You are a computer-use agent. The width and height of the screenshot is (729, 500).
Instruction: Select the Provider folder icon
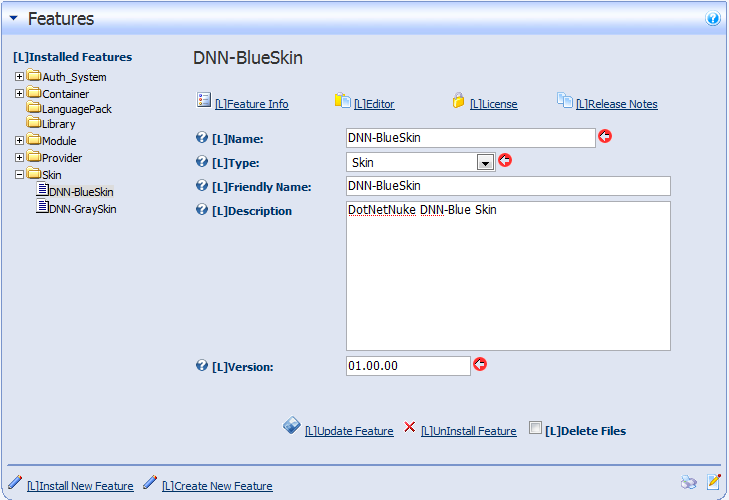[x=33, y=156]
